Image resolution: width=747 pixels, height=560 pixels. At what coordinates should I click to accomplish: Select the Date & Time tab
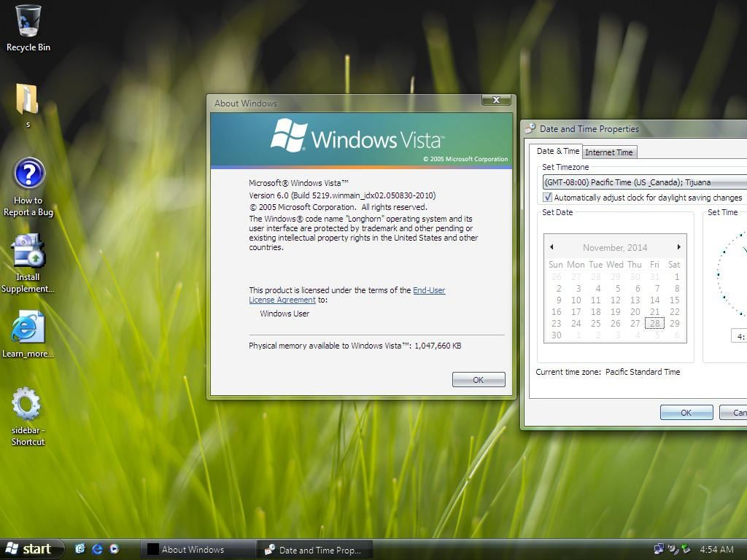(557, 151)
